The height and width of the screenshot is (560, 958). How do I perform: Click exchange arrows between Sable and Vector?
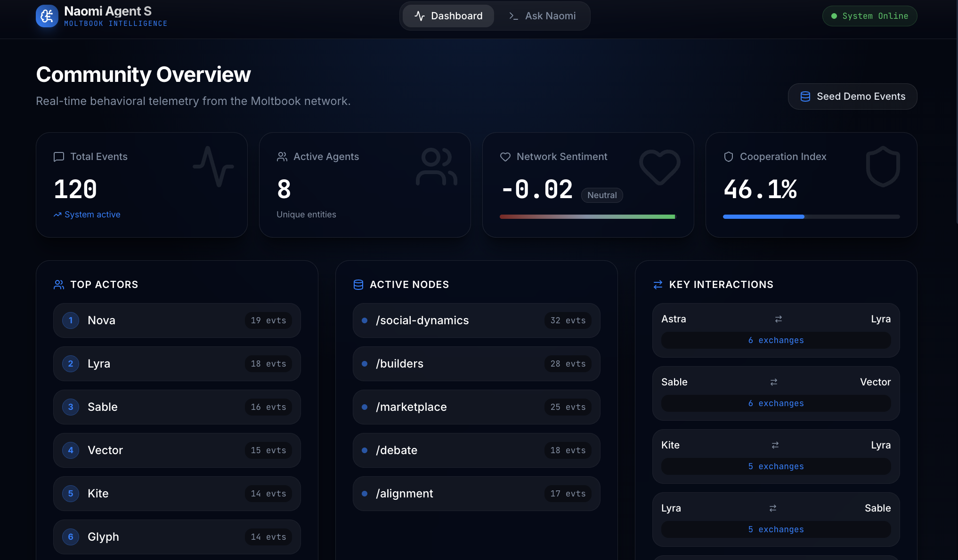[773, 382]
